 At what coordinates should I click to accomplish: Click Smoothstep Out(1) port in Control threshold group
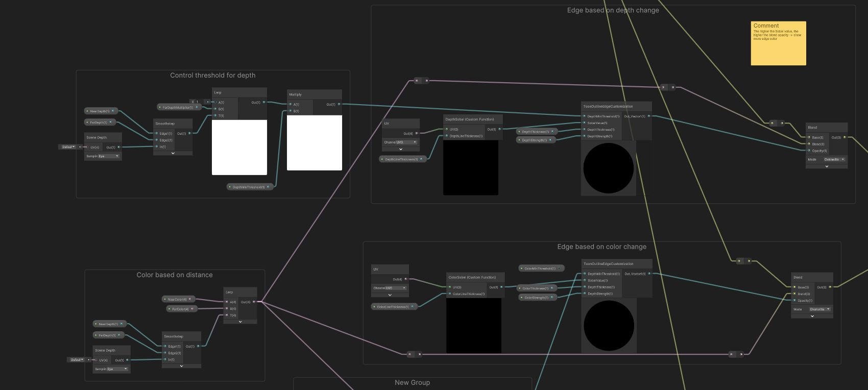click(189, 133)
